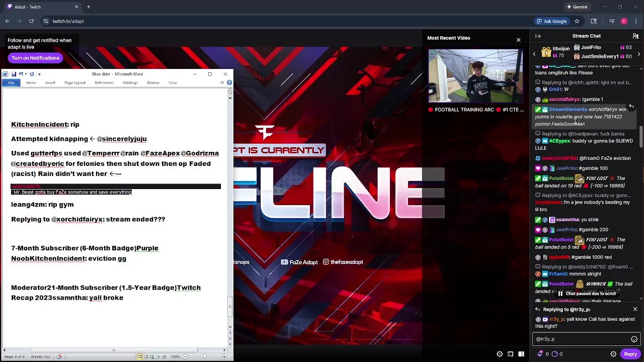Open Chrome's three-dot menu
This screenshot has width=644, height=362.
[635, 21]
